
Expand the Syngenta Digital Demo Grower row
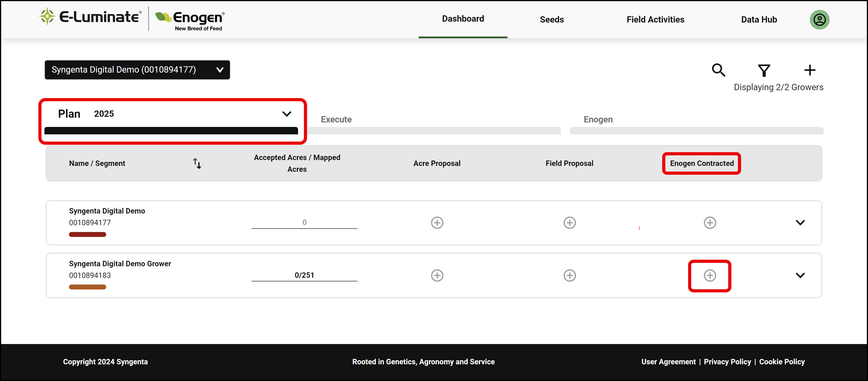800,275
